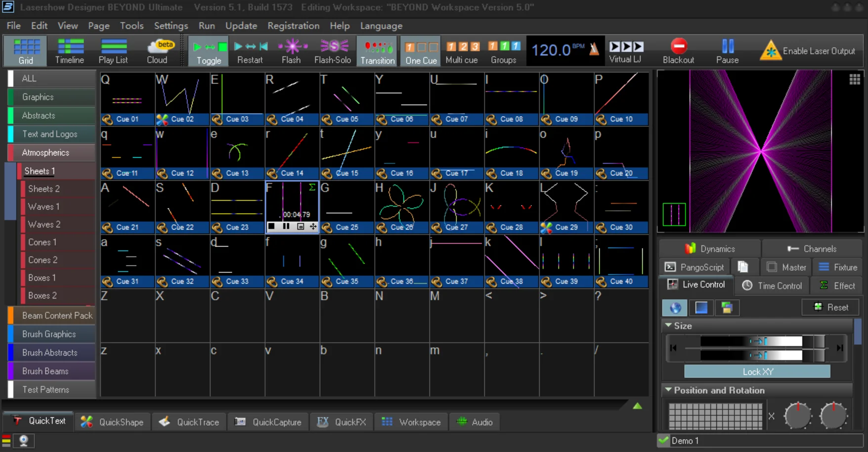Expand the Text and Logos category
The height and width of the screenshot is (452, 868).
[51, 134]
